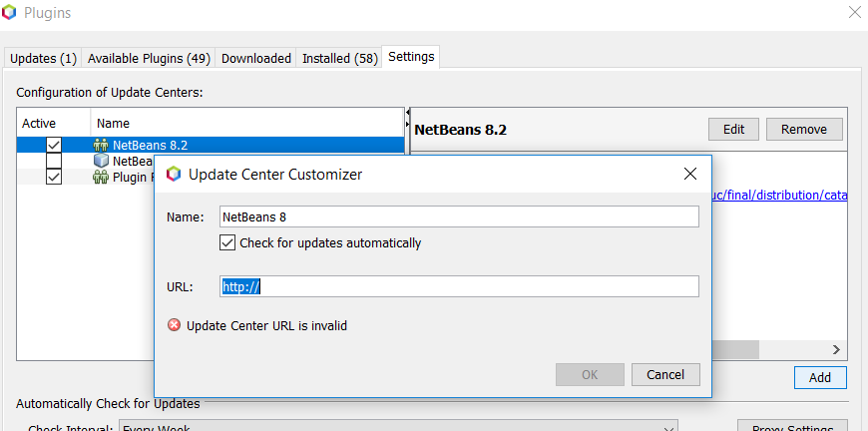The image size is (868, 431).
Task: Switch to the Updates (1) tab
Action: 43,58
